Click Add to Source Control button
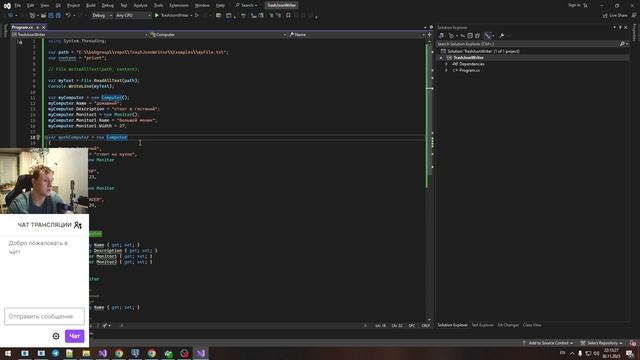 tap(548, 343)
